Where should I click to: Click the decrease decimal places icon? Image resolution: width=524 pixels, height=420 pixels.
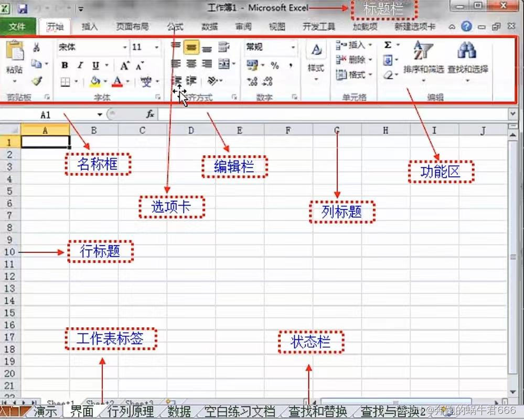[x=268, y=81]
